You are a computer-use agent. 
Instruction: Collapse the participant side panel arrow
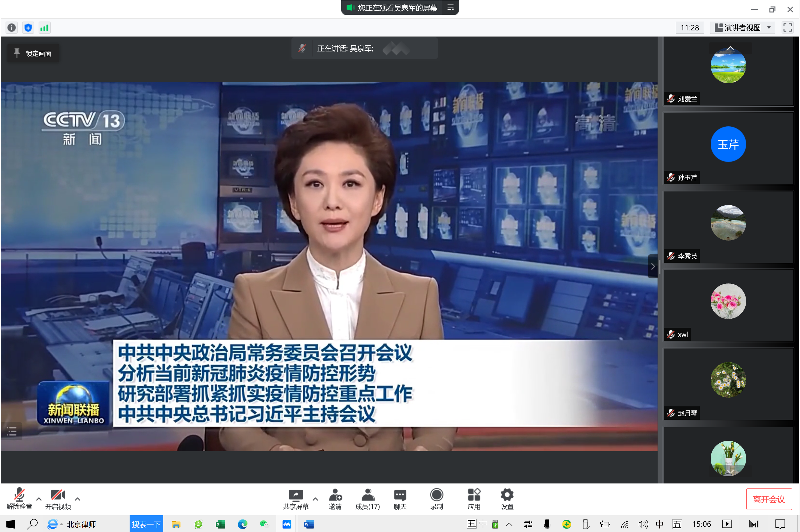(x=653, y=266)
